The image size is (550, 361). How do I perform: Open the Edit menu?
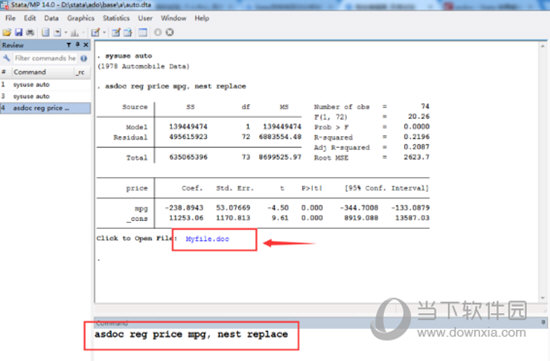pos(30,18)
